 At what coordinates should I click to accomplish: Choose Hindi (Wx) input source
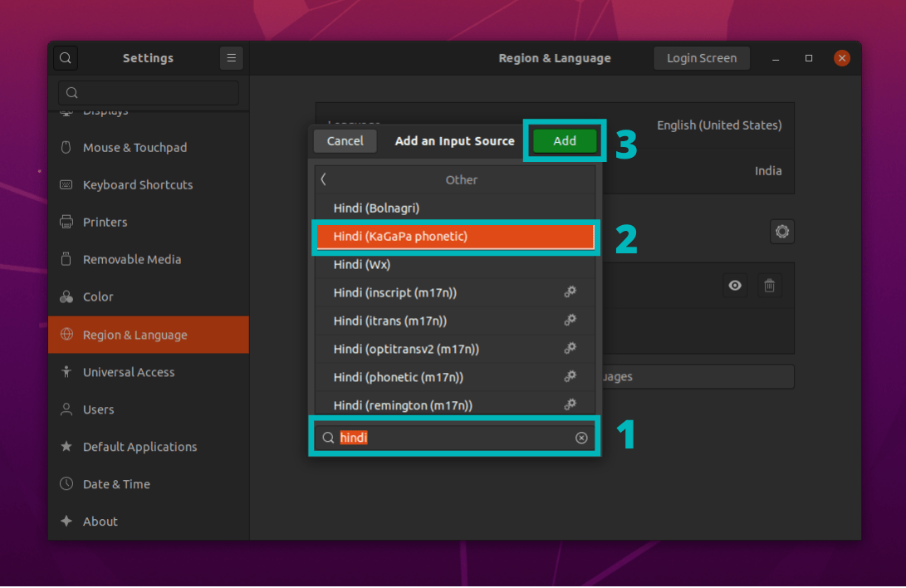coord(454,265)
